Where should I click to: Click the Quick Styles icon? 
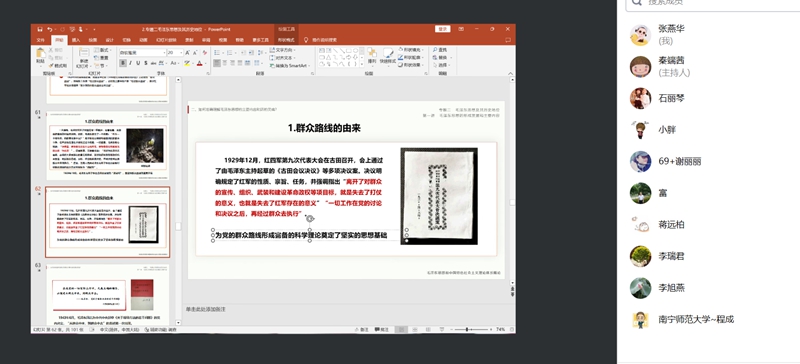click(388, 56)
